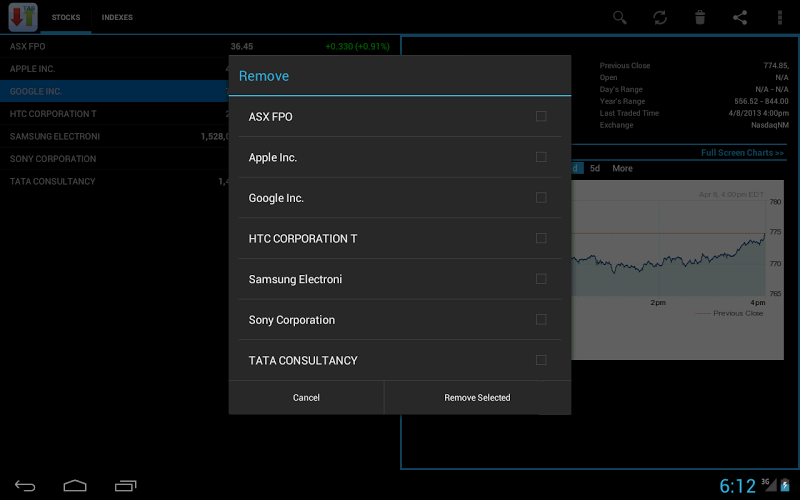This screenshot has width=800, height=500.
Task: Tap the Year's Range value 556.52 - 844.00
Action: click(x=761, y=101)
